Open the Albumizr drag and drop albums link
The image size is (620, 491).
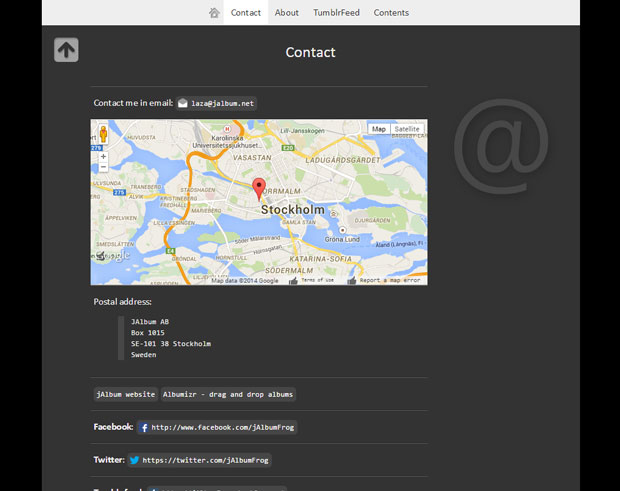229,394
